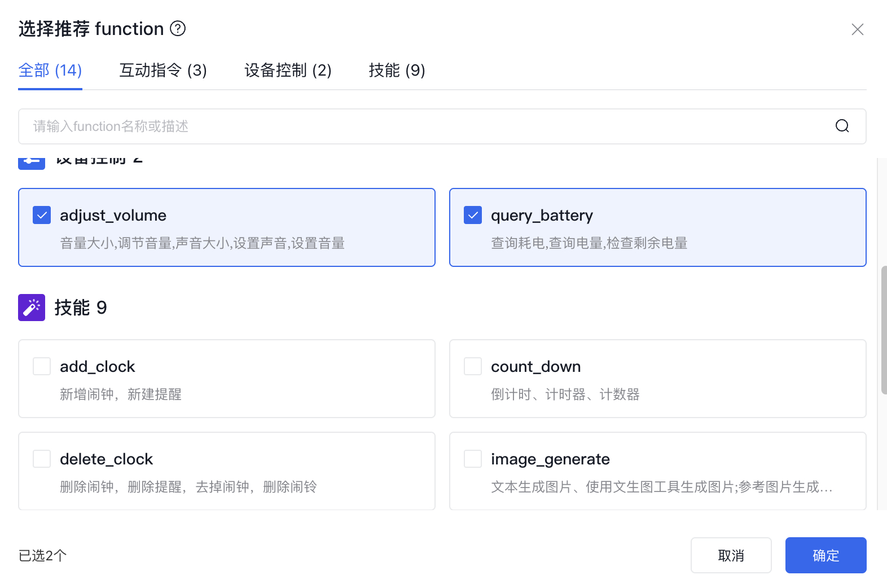Uncheck the adjust_volume checkbox
The height and width of the screenshot is (588, 887).
pos(42,215)
